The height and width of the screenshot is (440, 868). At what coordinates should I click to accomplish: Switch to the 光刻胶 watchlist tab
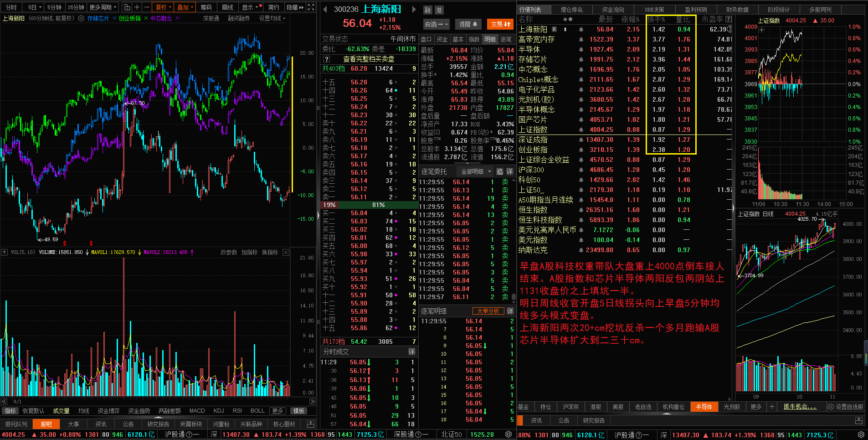[x=732, y=407]
